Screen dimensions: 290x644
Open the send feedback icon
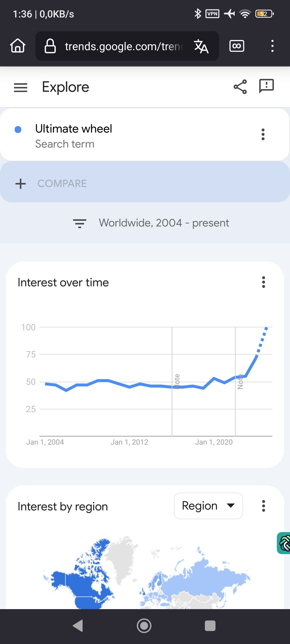pos(266,86)
